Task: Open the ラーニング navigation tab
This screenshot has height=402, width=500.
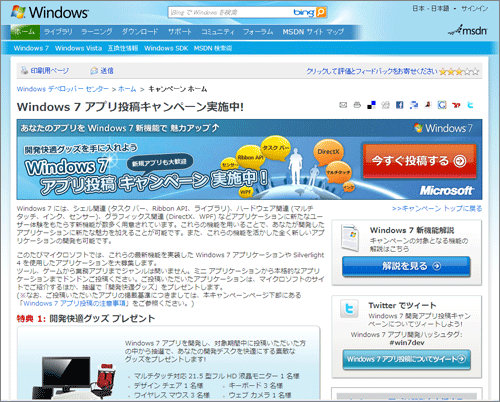Action: point(97,32)
